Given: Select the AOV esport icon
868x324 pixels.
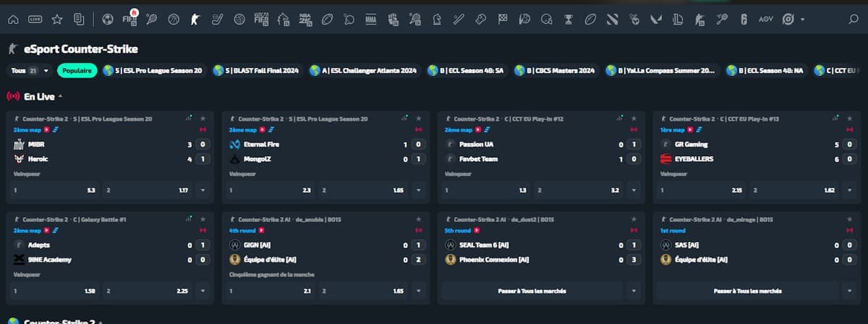Looking at the screenshot, I should [766, 18].
